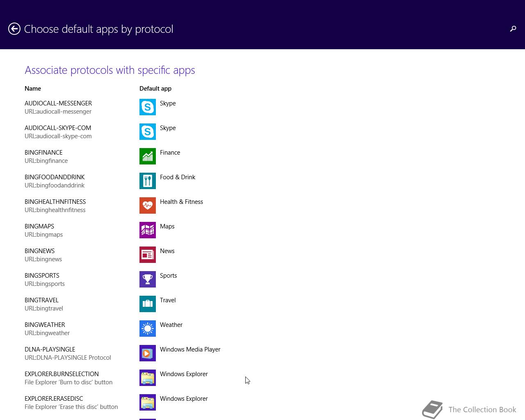525x420 pixels.
Task: Click the Default app column header
Action: click(155, 89)
